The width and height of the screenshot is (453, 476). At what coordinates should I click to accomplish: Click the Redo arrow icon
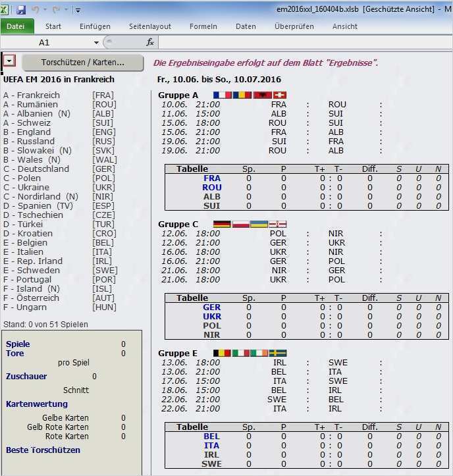tap(56, 10)
